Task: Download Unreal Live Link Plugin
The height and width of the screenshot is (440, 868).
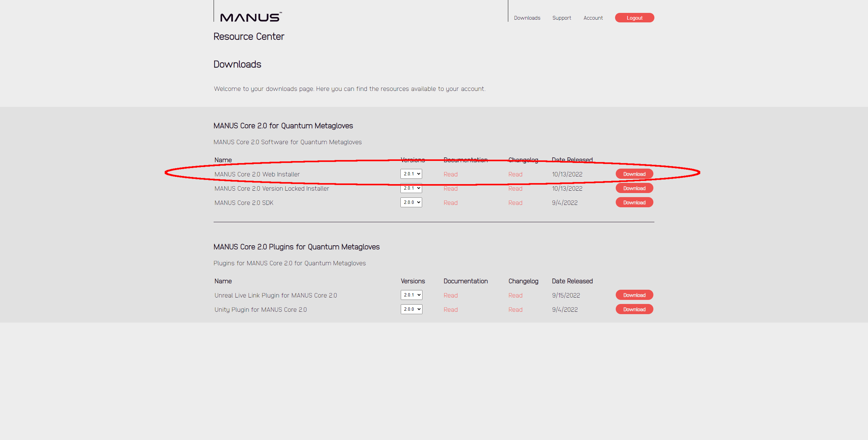Action: tap(634, 295)
